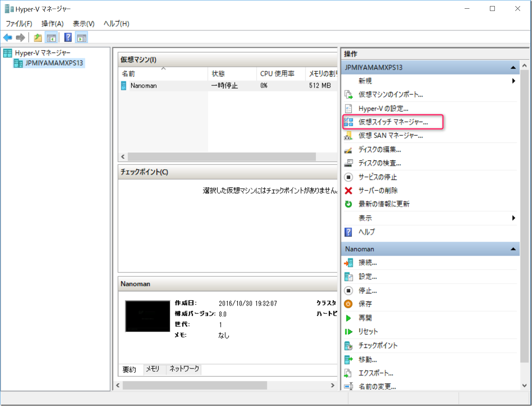Sort by CPU 使用率 column header
The image size is (532, 406).
click(281, 74)
